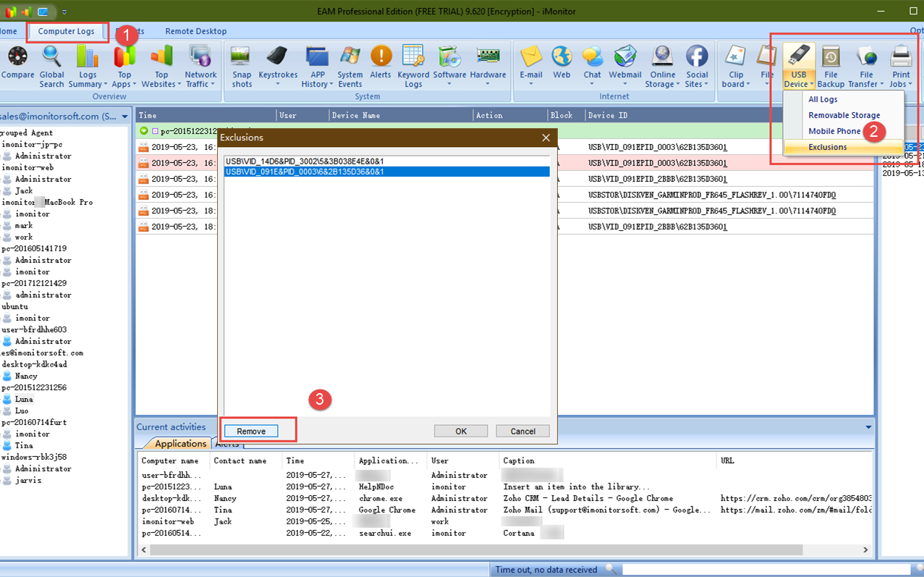Expand the Top Apps dropdown
924x577 pixels.
124,84
